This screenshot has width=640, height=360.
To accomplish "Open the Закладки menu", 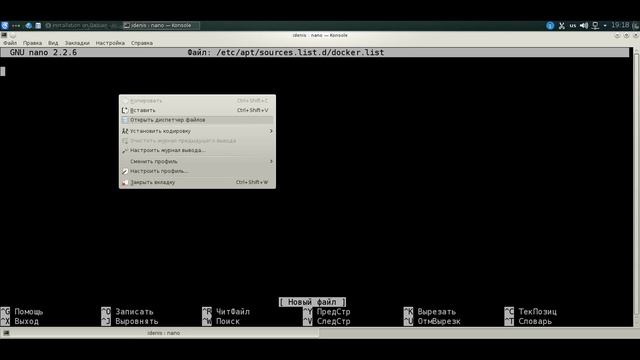I will click(77, 43).
